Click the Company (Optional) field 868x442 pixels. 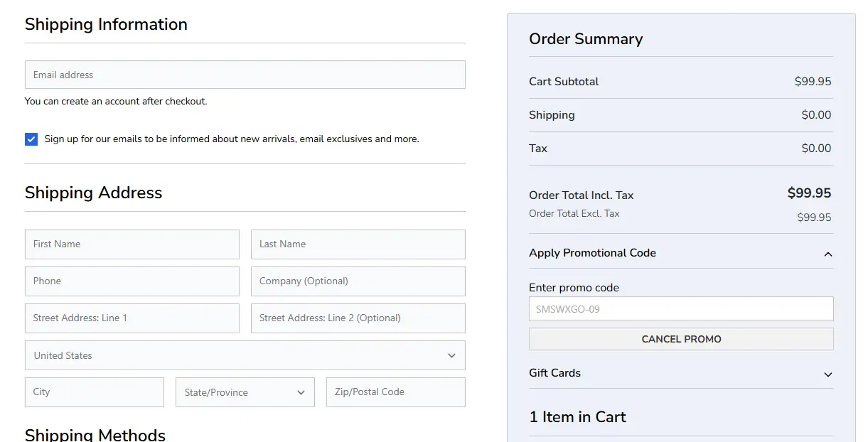358,281
